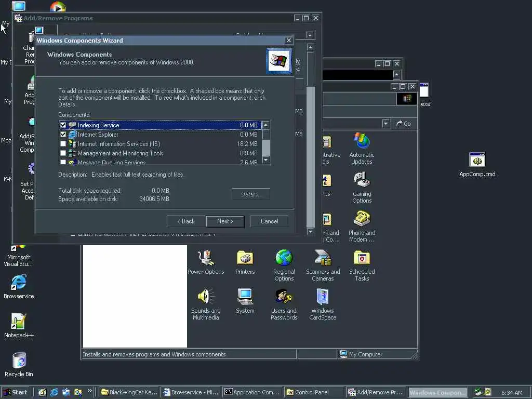Click the Go button in Control Panel

(x=404, y=124)
